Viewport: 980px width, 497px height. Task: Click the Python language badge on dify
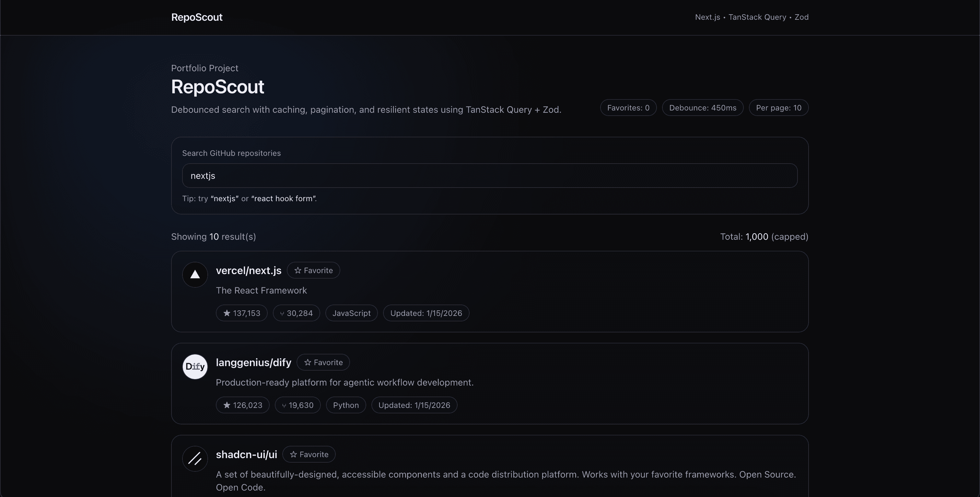point(345,405)
